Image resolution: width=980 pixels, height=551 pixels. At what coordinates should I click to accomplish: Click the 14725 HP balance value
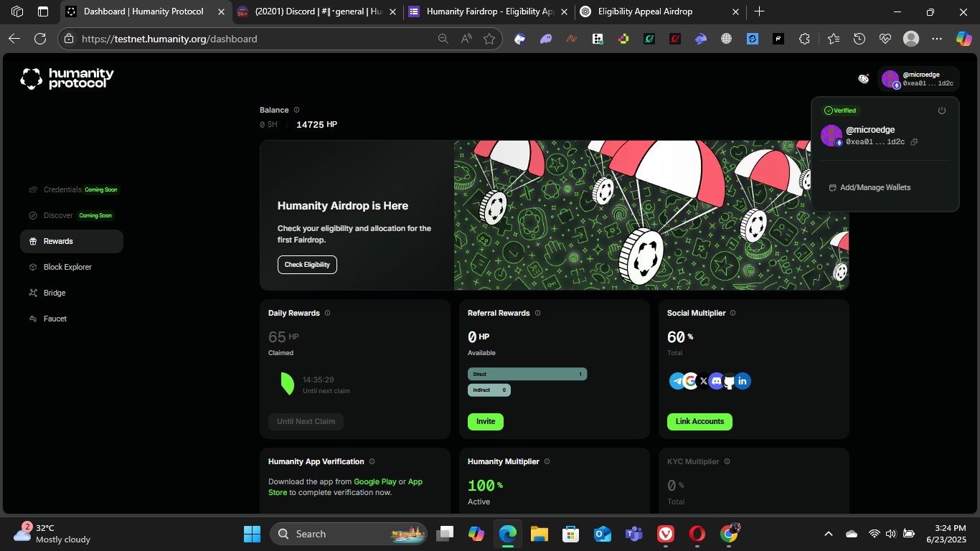coord(316,125)
